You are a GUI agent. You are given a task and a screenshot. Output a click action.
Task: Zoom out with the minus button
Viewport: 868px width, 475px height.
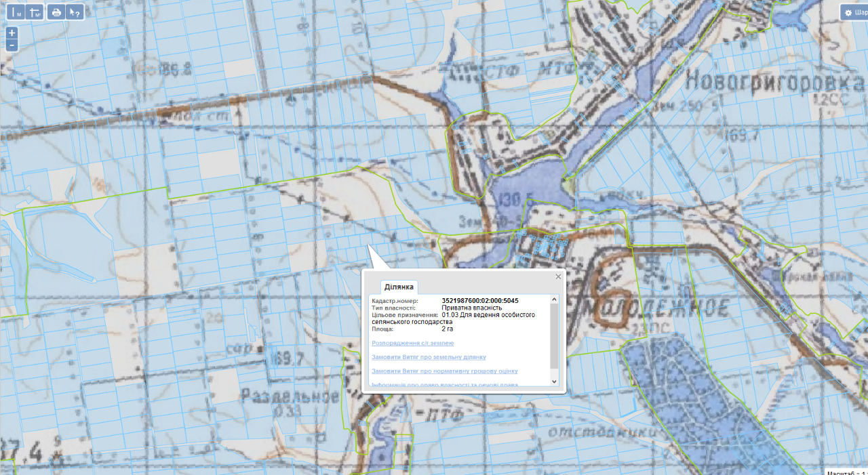12,45
